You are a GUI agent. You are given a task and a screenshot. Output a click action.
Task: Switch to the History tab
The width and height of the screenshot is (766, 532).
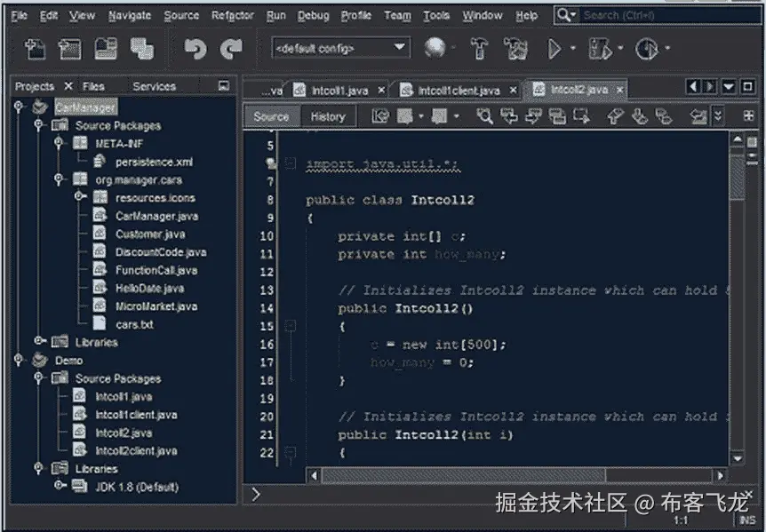click(327, 115)
